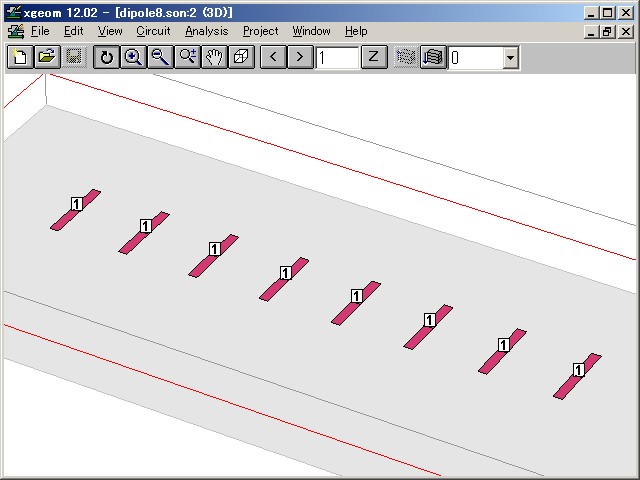This screenshot has height=480, width=640.
Task: Close the inner document window
Action: click(x=626, y=31)
